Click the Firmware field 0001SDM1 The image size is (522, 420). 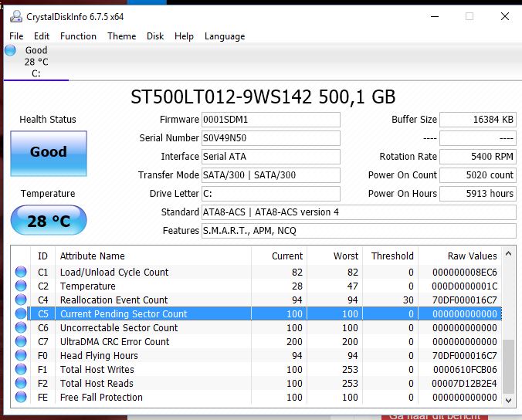point(271,120)
